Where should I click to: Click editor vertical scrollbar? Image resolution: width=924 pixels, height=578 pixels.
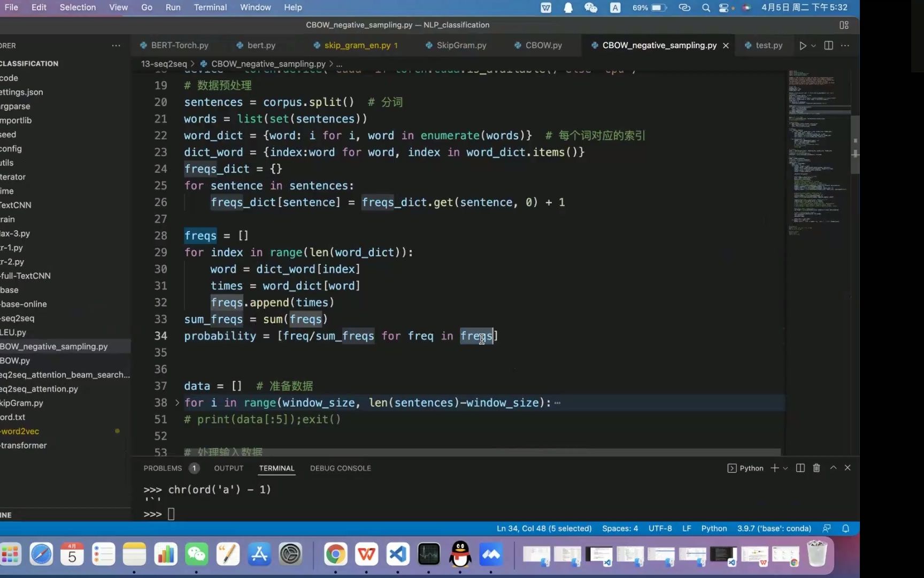click(x=855, y=144)
